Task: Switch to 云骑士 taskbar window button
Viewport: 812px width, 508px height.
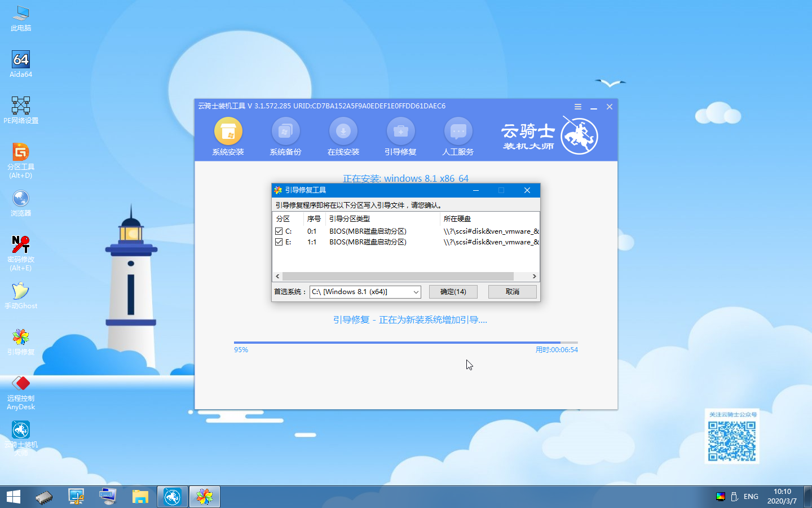Action: (x=173, y=497)
